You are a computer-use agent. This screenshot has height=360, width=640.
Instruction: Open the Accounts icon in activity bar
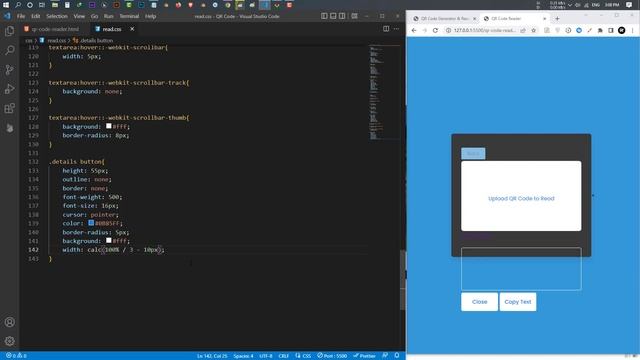9,322
